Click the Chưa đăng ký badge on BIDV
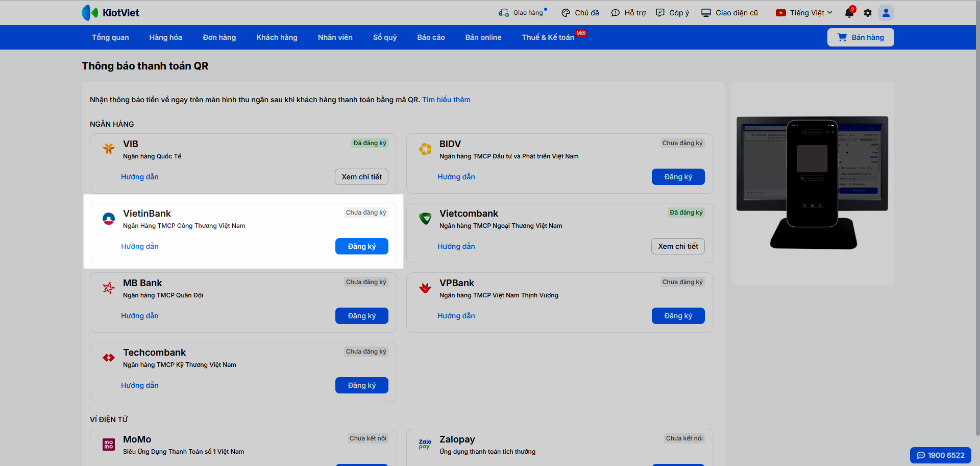This screenshot has width=980, height=466. click(682, 143)
